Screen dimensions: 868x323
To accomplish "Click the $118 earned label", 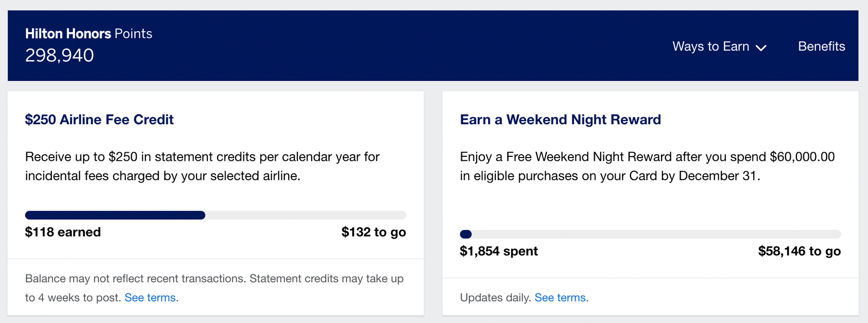I will [62, 232].
